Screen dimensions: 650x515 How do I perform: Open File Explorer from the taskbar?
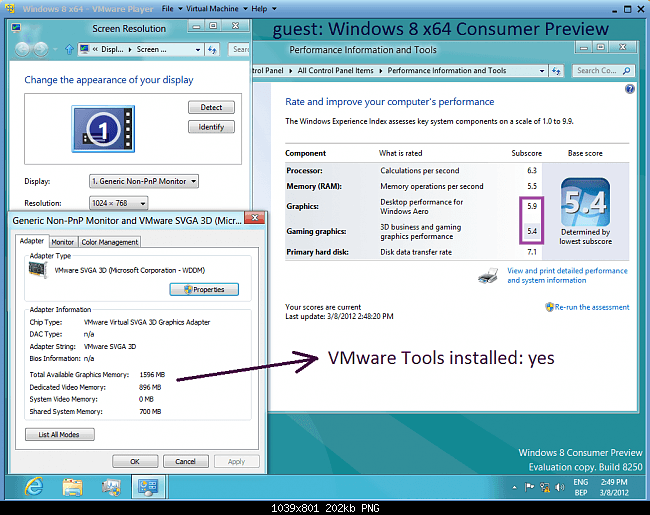tap(73, 487)
